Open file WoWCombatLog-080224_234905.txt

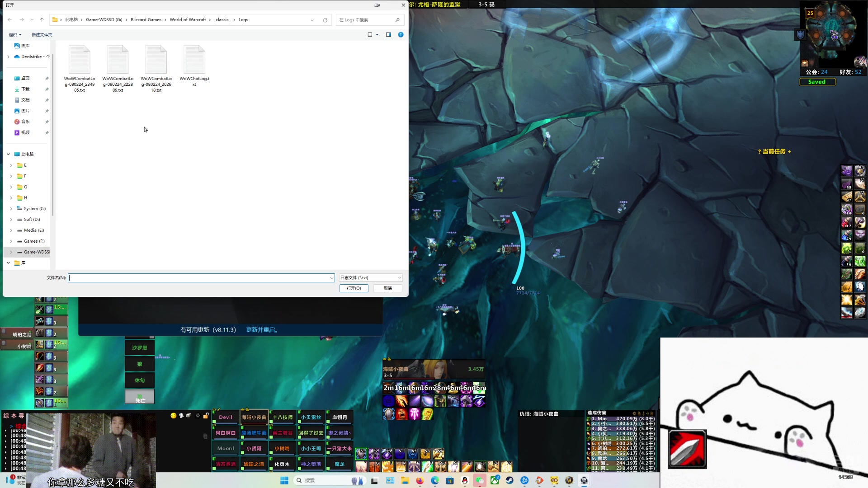(80, 69)
